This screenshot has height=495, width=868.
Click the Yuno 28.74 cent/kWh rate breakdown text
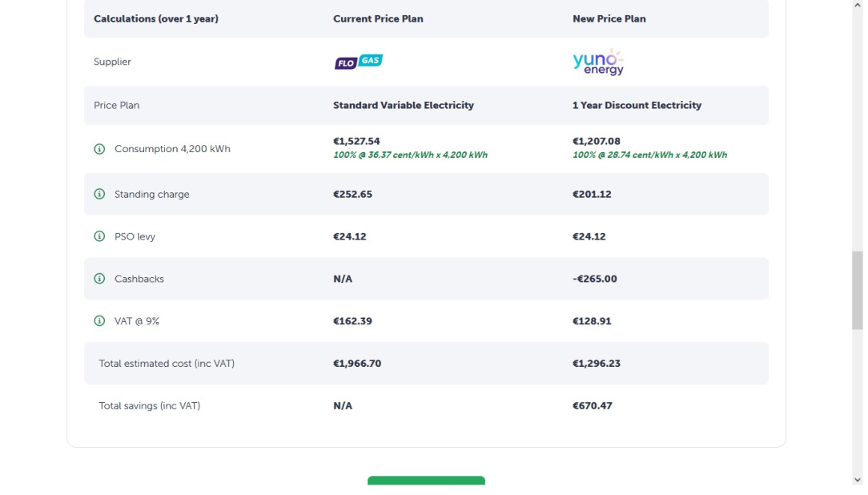coord(649,155)
